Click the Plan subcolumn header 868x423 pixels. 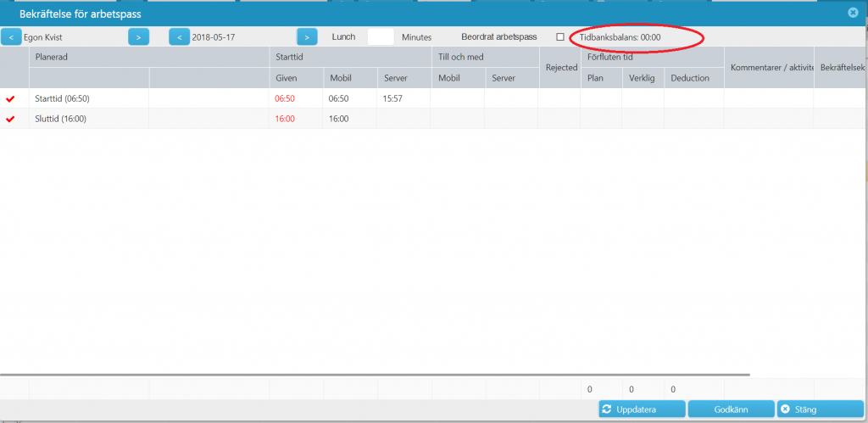601,78
